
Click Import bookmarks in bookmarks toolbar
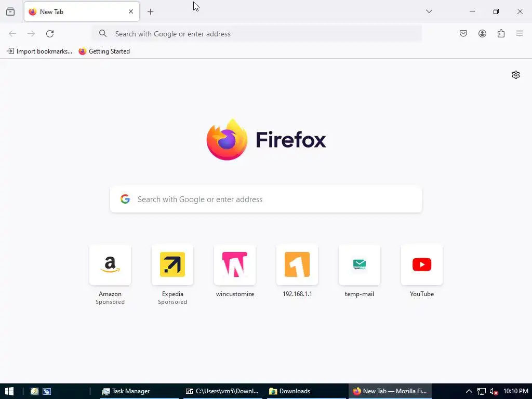[39, 51]
